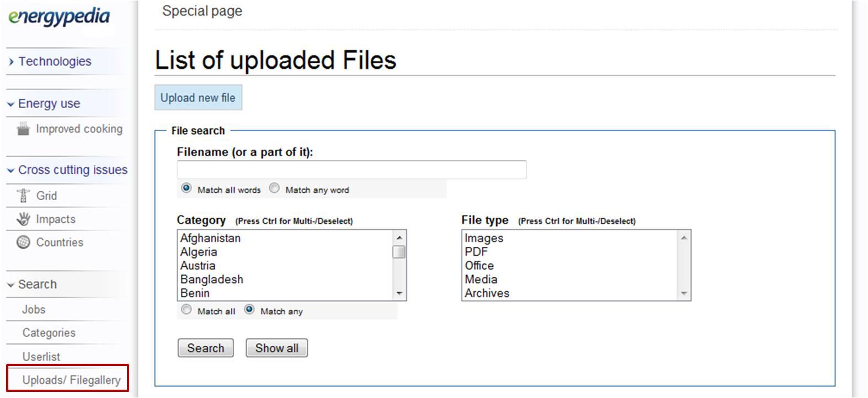
Task: Click the Improved cooking stove icon
Action: [x=23, y=129]
